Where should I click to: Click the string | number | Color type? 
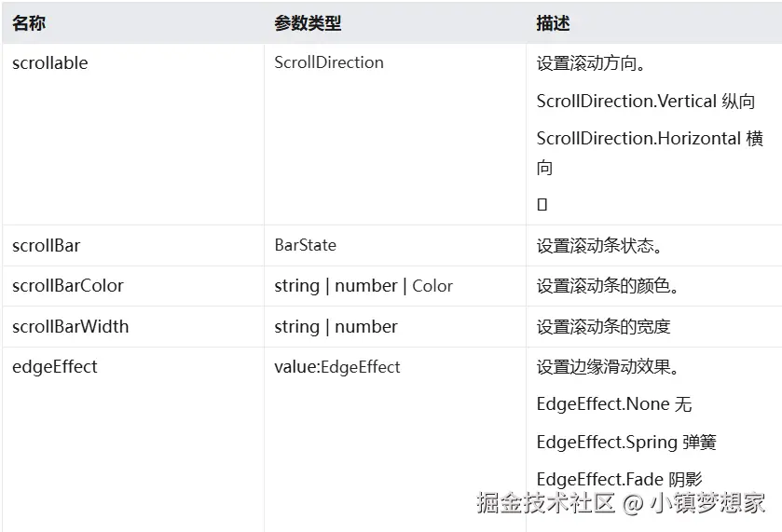pyautogui.click(x=364, y=286)
